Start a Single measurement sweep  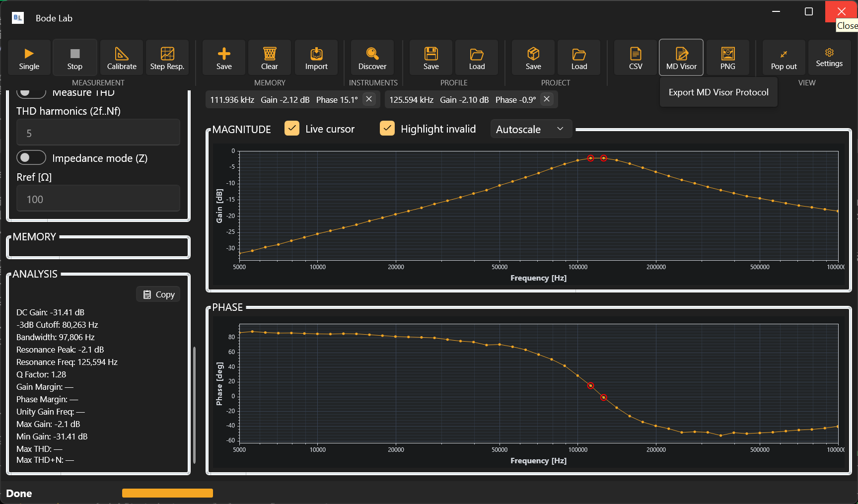click(x=29, y=58)
